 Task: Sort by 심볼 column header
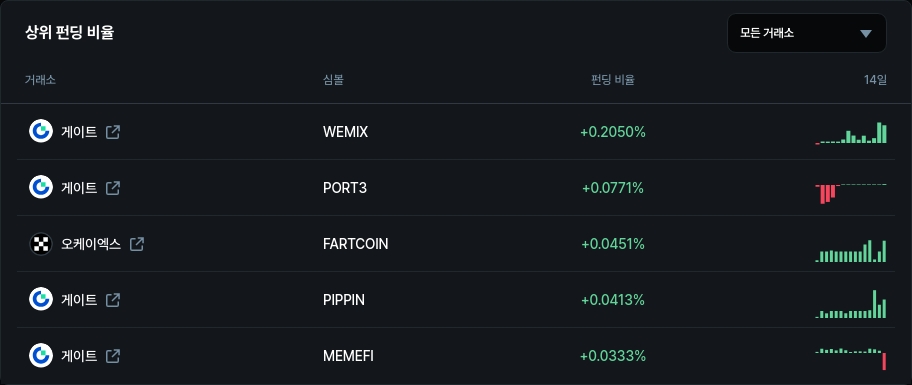tap(333, 80)
